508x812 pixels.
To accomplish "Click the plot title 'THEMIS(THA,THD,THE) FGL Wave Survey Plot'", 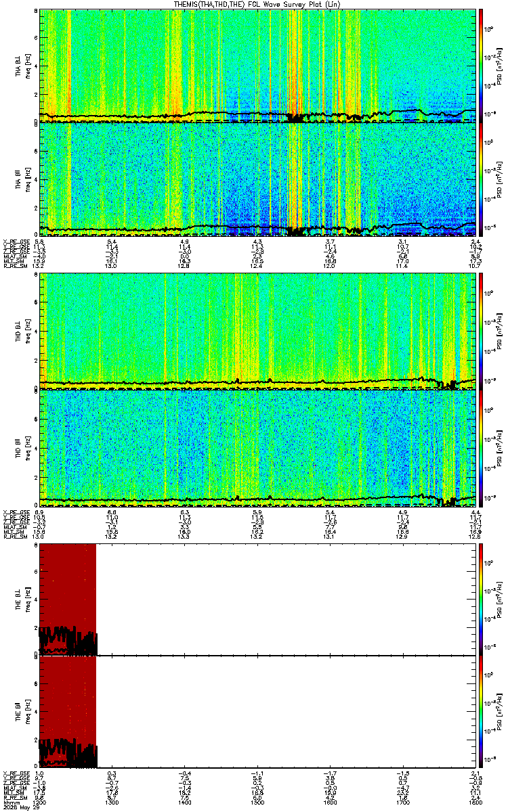I will pyautogui.click(x=258, y=4).
